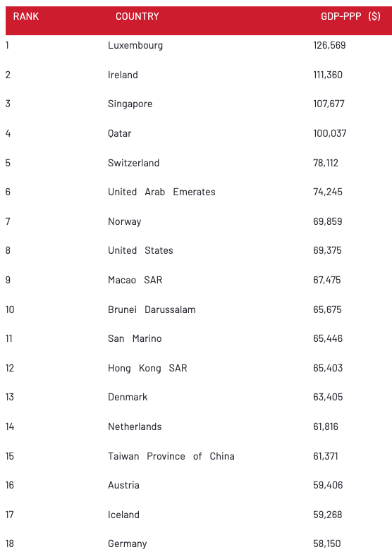This screenshot has height=559, width=392.
Task: Select the Luxembourg country name
Action: tap(135, 46)
